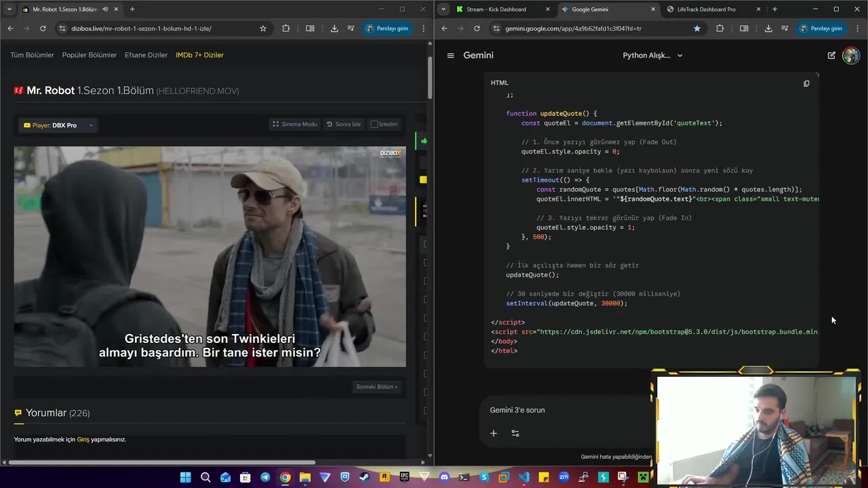Open a new tab in Gemini window
Image resolution: width=868 pixels, height=488 pixels.
click(774, 9)
